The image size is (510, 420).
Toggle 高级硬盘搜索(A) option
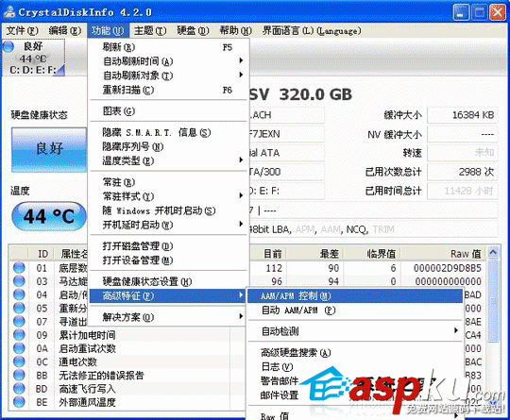coord(355,352)
